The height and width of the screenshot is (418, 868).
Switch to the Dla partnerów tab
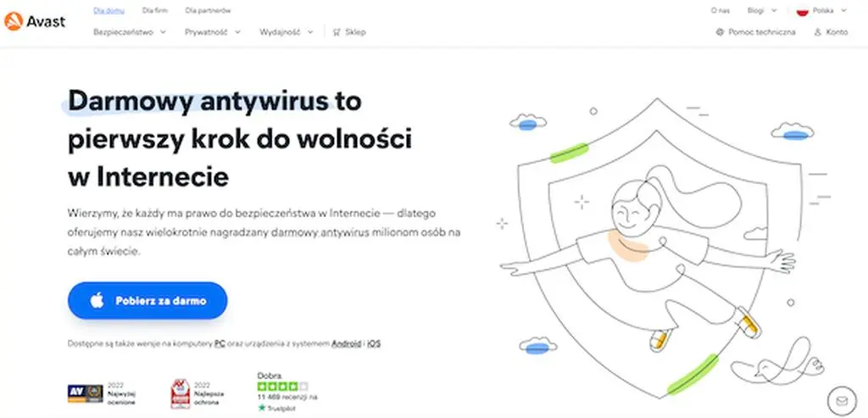[209, 10]
